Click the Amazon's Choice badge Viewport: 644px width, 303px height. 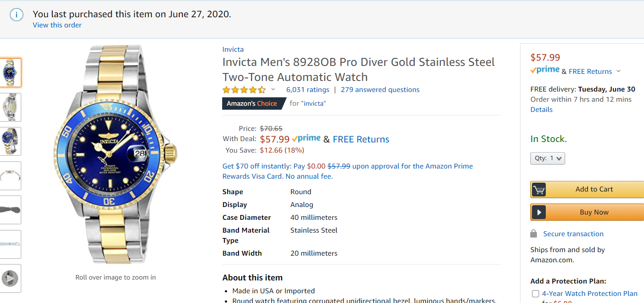(252, 104)
